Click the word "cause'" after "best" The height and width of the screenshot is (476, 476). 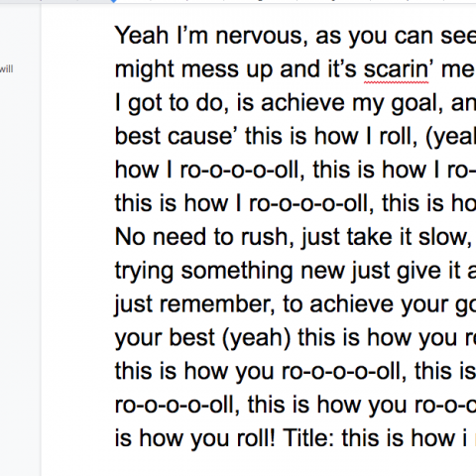click(x=202, y=136)
